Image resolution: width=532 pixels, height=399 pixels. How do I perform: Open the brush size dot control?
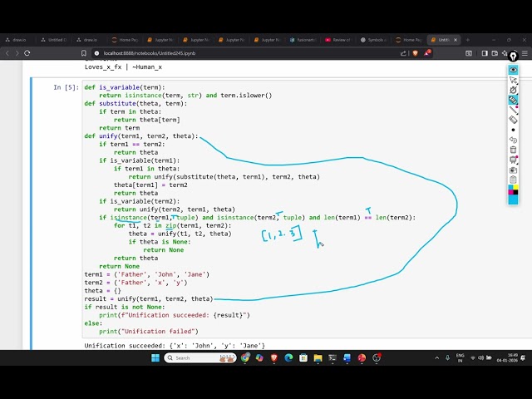pos(513,130)
